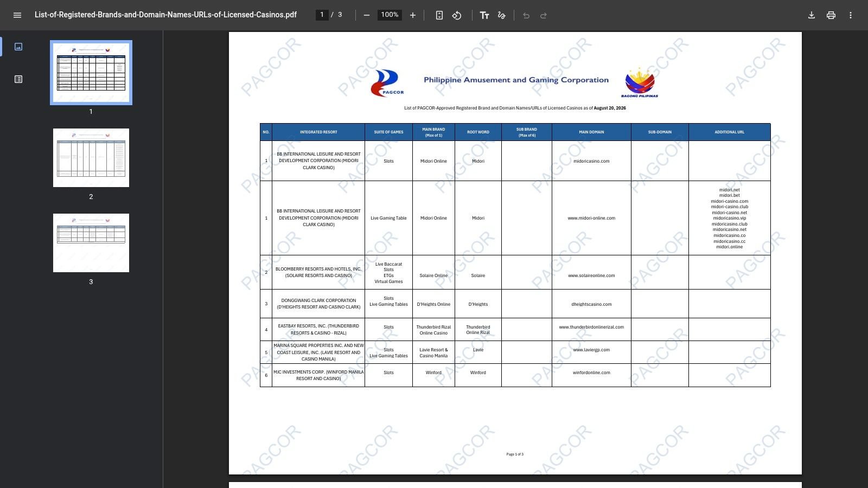Click the ROOT WORD column header
This screenshot has width=868, height=488.
click(478, 132)
